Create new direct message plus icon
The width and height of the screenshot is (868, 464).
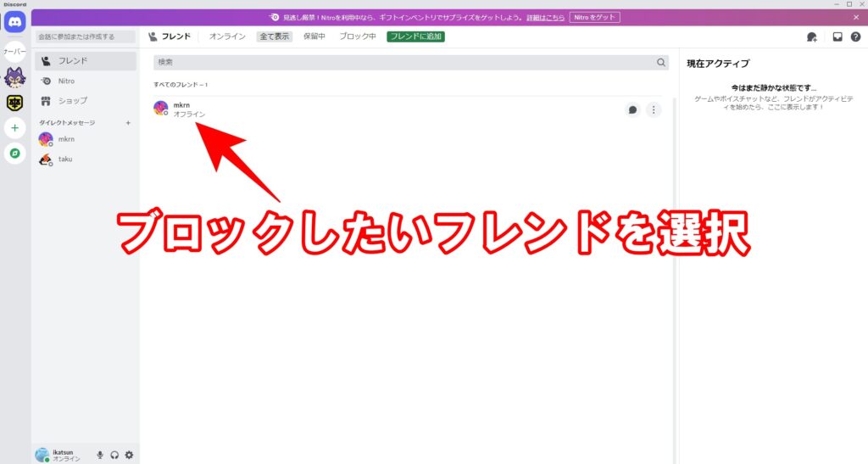(128, 123)
